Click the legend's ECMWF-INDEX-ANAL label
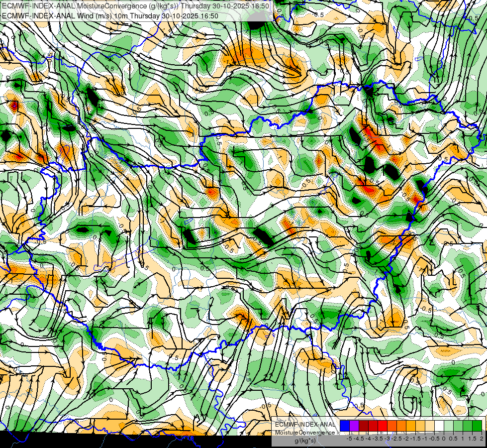This screenshot has width=487, height=448. [305, 425]
